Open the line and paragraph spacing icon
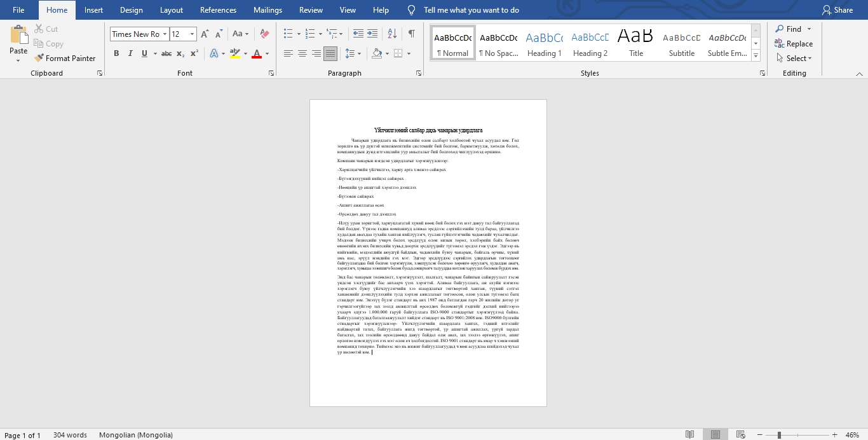Image resolution: width=868 pixels, height=440 pixels. coord(350,53)
